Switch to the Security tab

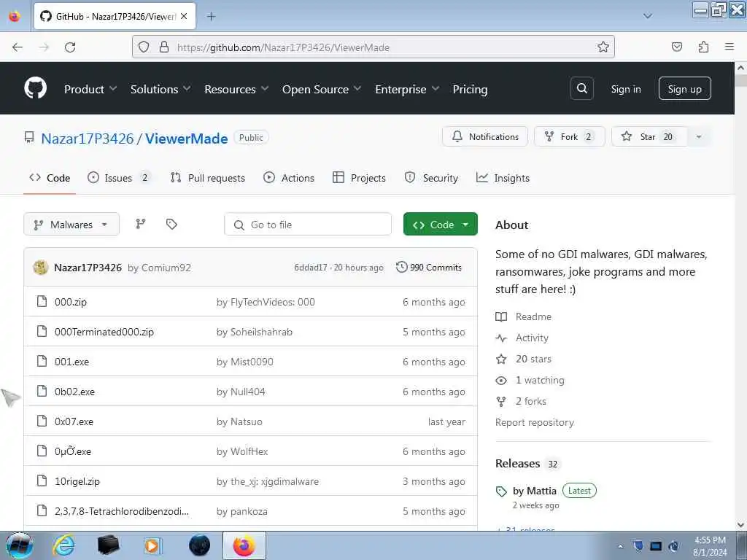431,178
